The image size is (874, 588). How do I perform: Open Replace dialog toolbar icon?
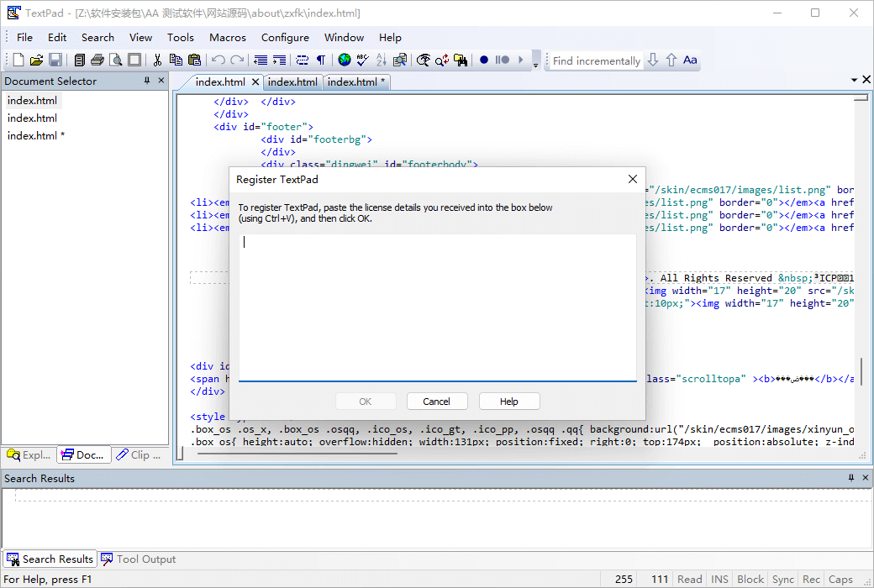442,60
